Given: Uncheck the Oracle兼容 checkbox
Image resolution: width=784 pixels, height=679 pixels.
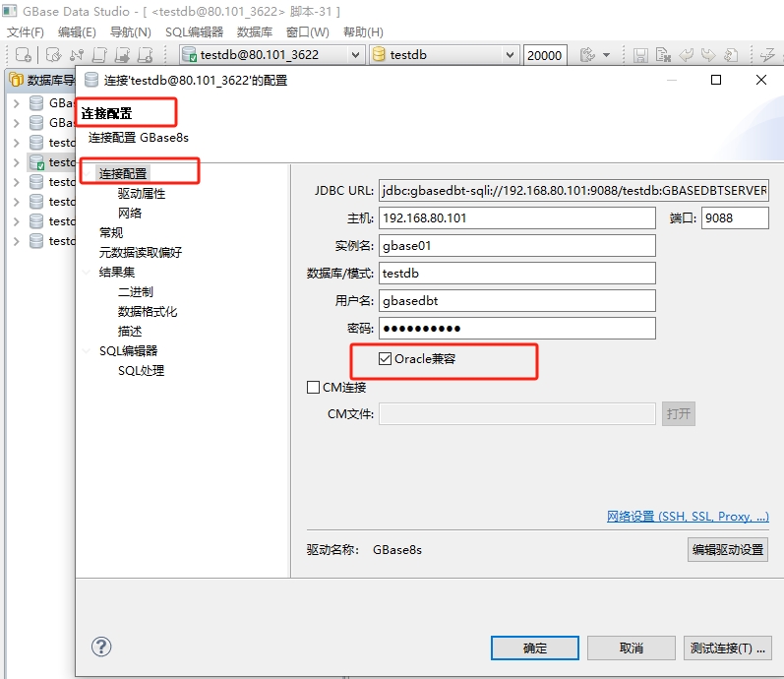Looking at the screenshot, I should coord(385,359).
